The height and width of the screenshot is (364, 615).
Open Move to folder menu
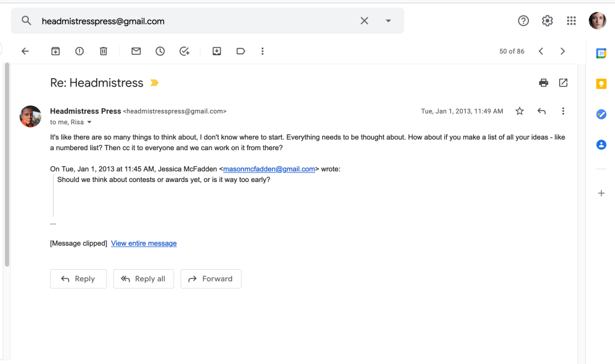(x=217, y=52)
